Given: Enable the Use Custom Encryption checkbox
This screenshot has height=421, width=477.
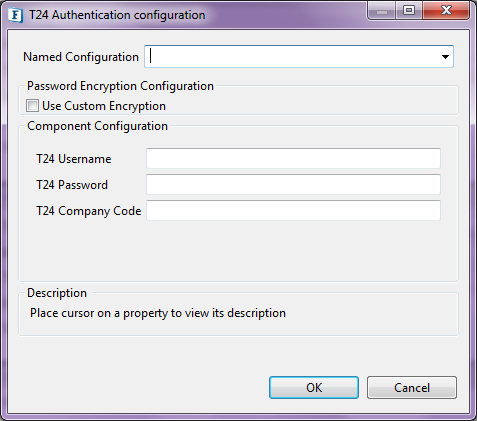Looking at the screenshot, I should pos(32,106).
